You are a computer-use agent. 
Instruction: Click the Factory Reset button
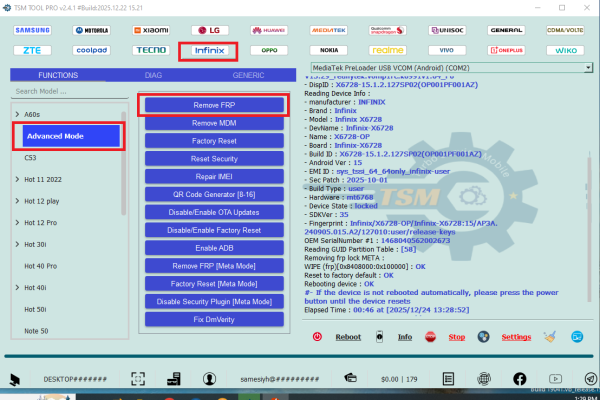point(214,141)
